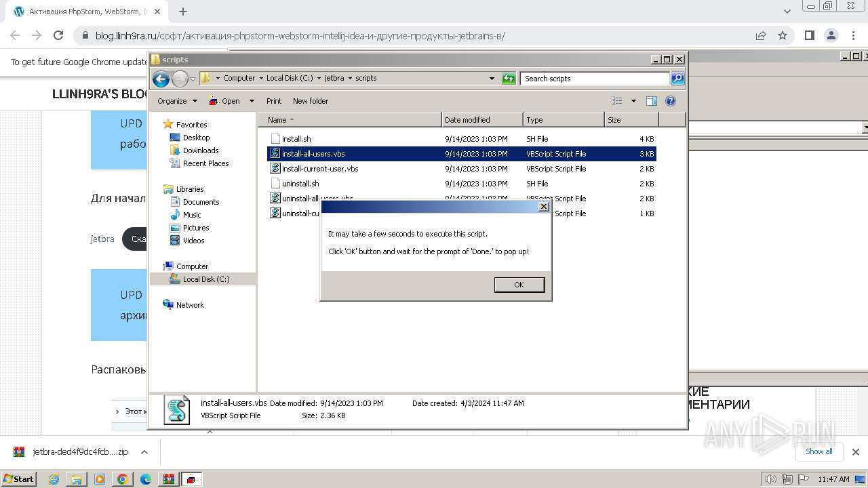Screen dimensions: 868x488
Task: Toggle Chrome side panel icon
Action: 810,35
